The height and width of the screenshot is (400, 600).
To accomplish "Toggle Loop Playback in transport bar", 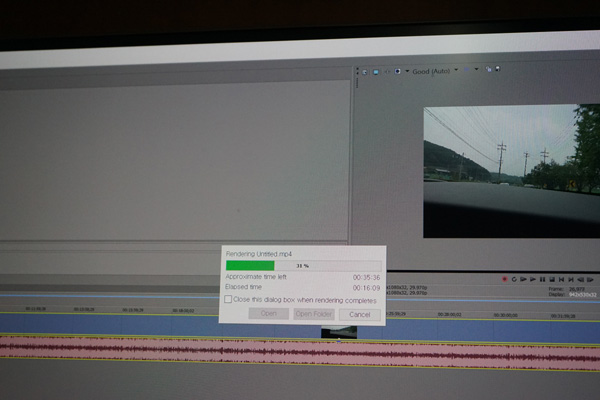I will [514, 279].
